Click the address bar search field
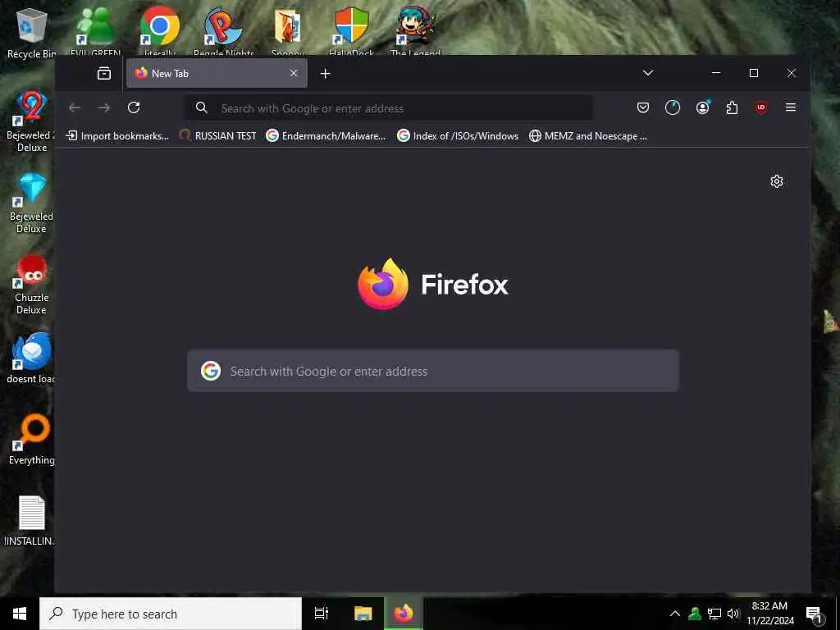Image resolution: width=840 pixels, height=630 pixels. coord(389,108)
